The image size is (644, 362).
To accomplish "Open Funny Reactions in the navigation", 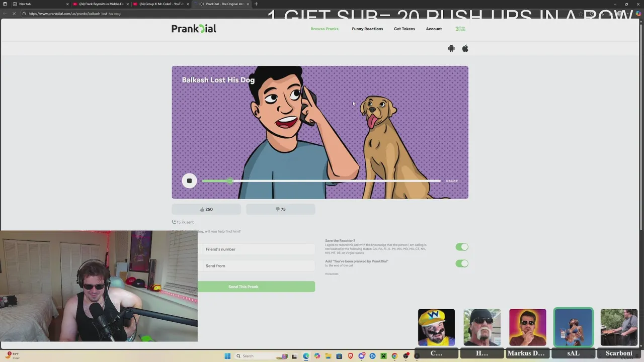I will click(367, 29).
